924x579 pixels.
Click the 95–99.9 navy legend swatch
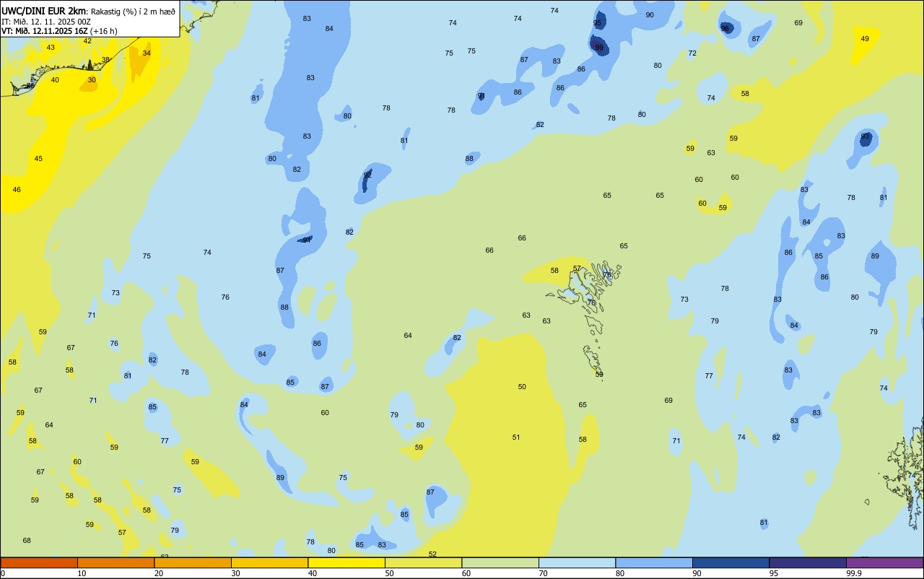pos(808,562)
